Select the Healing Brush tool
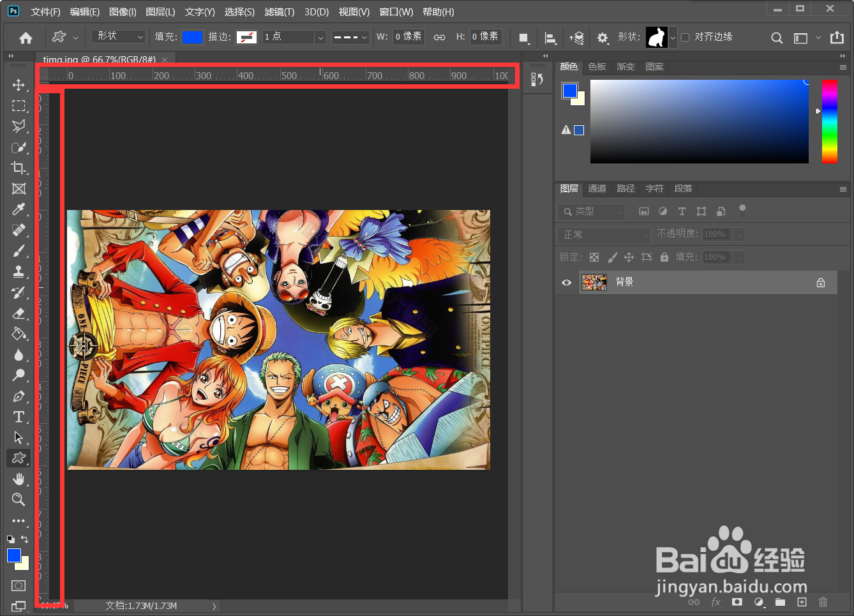Image resolution: width=854 pixels, height=616 pixels. [19, 230]
